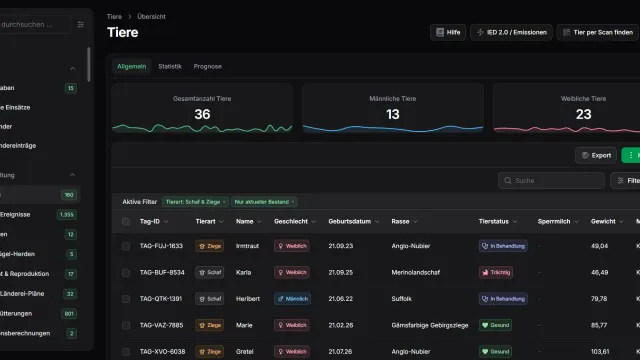Sort by the Rasse column
Screen dimensions: 640x360
(404, 222)
